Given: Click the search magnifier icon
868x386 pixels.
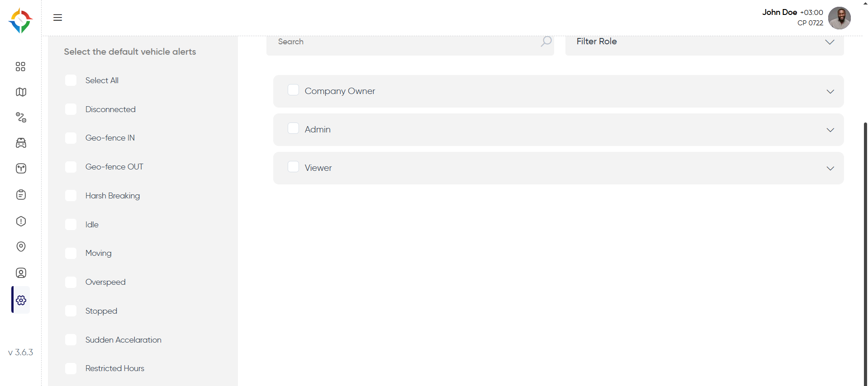Looking at the screenshot, I should (x=546, y=42).
